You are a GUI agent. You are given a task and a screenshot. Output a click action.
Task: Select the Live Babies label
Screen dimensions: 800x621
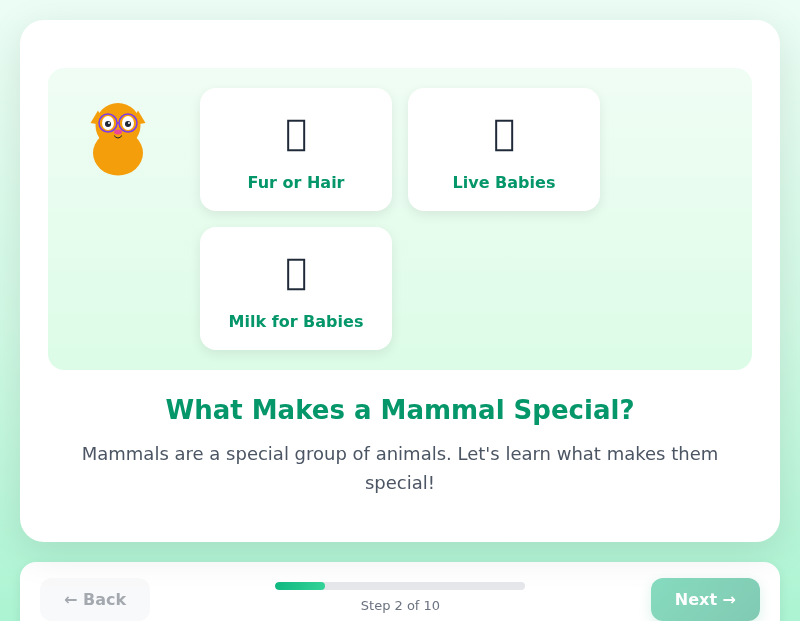click(504, 183)
